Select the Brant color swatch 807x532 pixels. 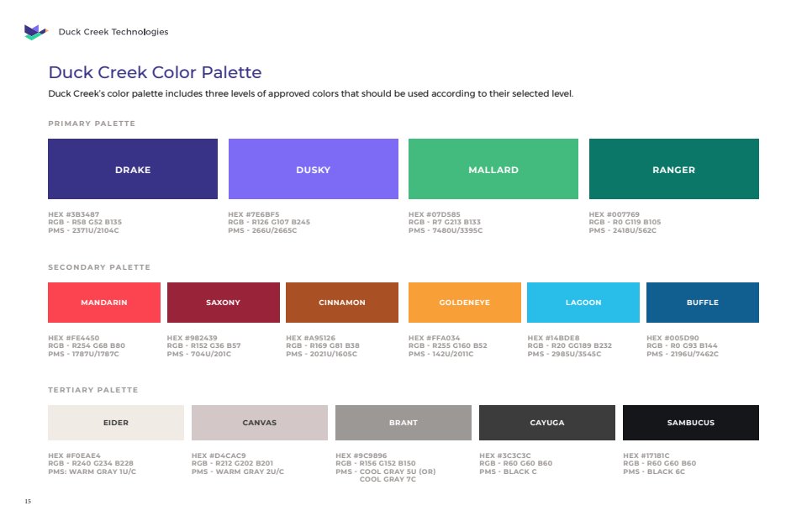pyautogui.click(x=403, y=423)
